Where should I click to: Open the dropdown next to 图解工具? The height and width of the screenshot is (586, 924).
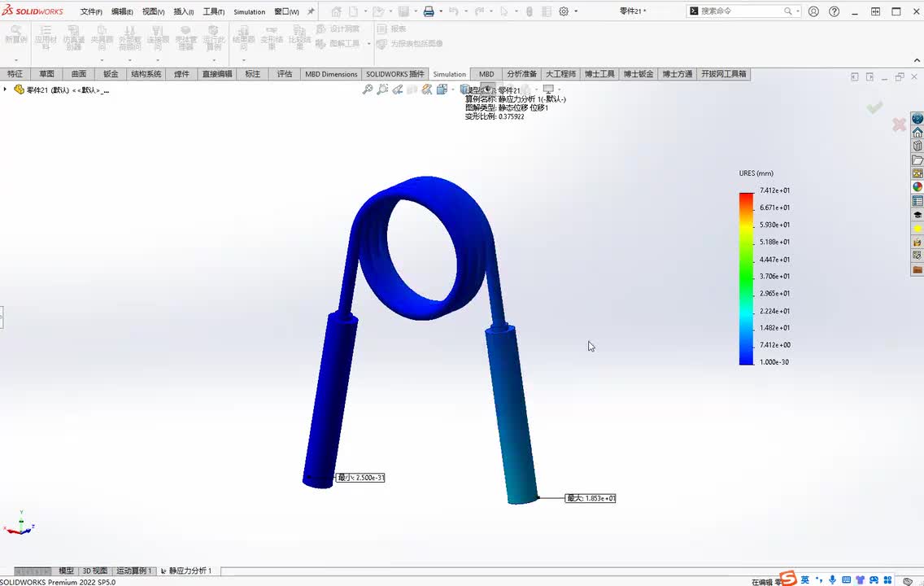[369, 44]
